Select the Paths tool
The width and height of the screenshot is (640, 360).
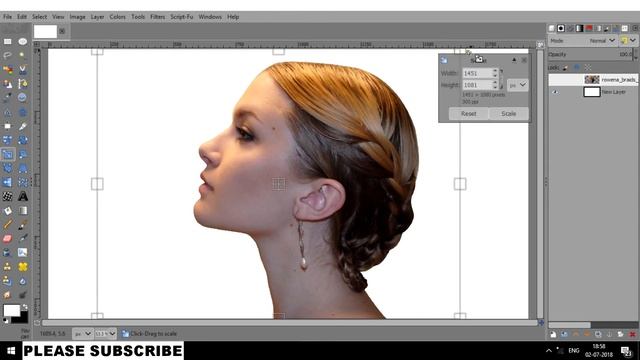23,84
